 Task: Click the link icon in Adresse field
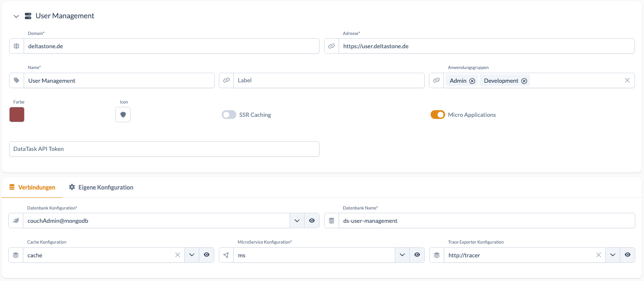332,46
